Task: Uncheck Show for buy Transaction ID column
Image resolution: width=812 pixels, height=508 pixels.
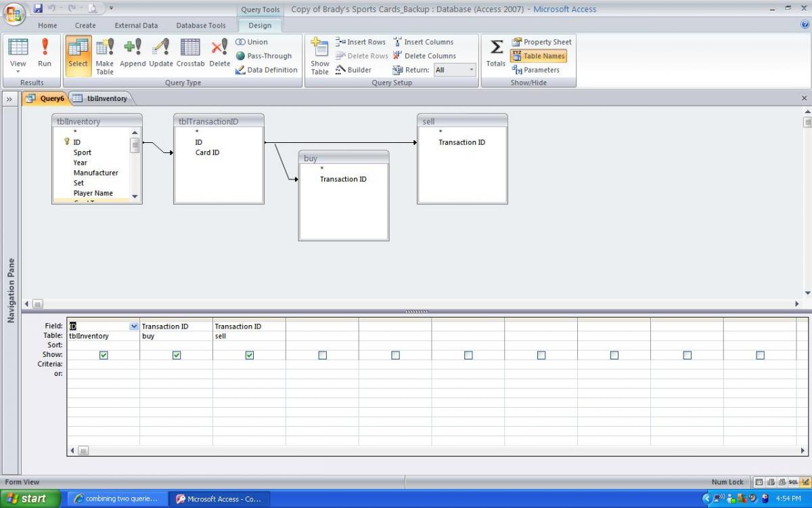Action: click(x=177, y=355)
